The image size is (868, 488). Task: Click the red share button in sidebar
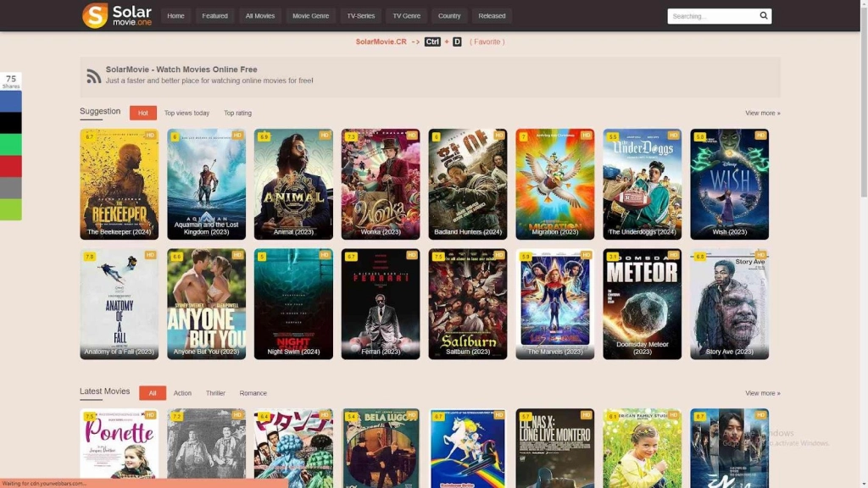coord(10,167)
